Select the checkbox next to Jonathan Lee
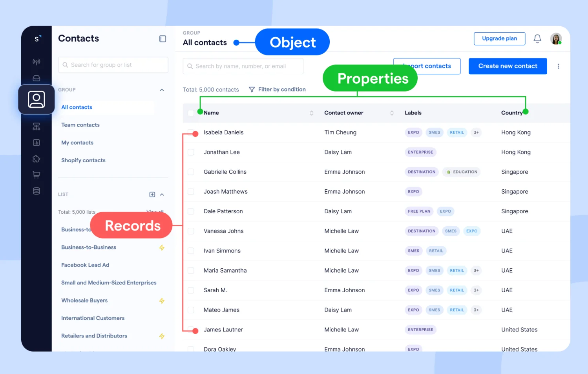This screenshot has width=588, height=374. click(x=191, y=152)
